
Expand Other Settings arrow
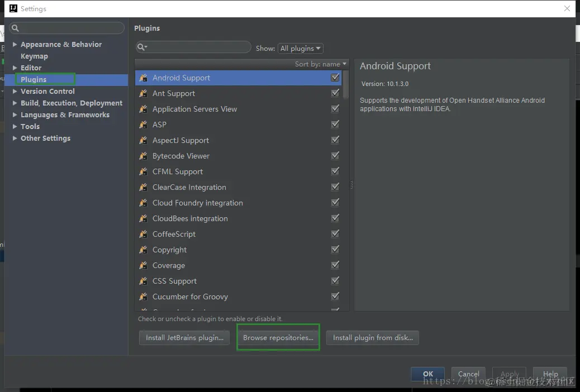pos(15,138)
